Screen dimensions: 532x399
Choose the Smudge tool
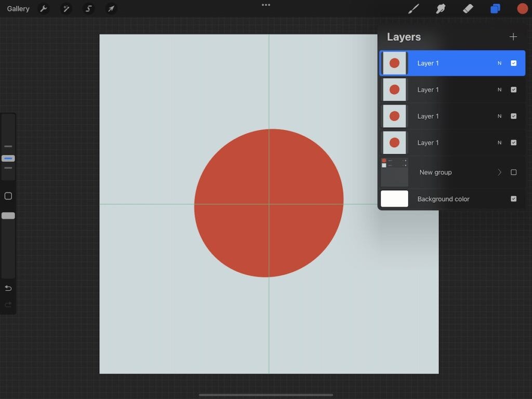441,8
